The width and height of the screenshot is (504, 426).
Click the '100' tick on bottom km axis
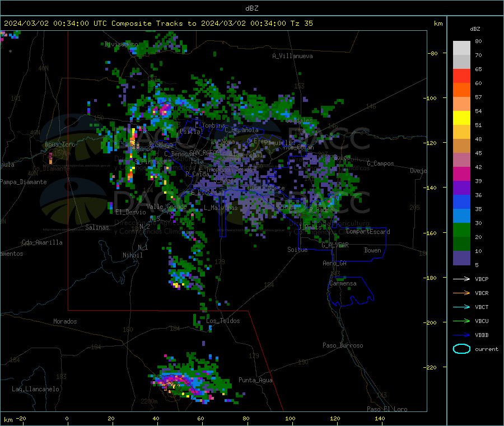[290, 418]
